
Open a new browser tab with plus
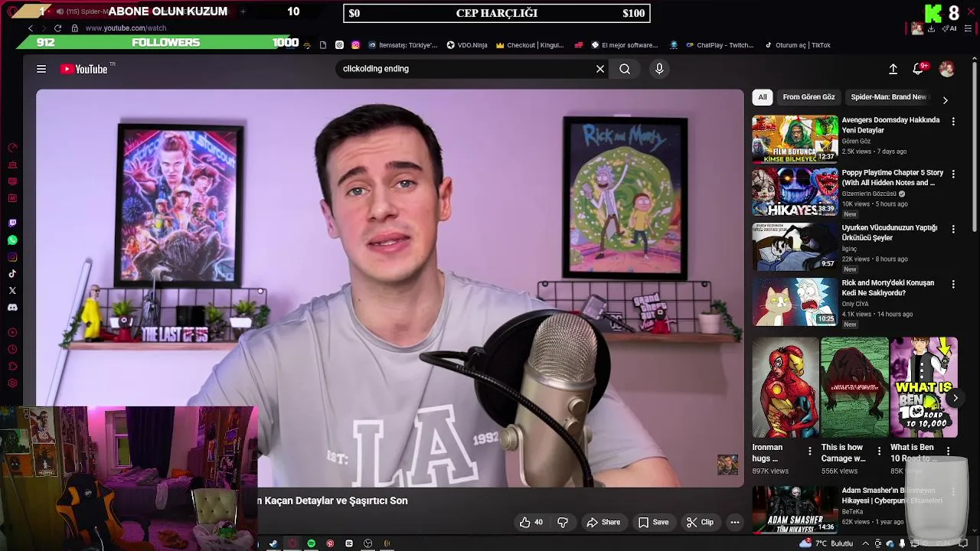pos(243,11)
